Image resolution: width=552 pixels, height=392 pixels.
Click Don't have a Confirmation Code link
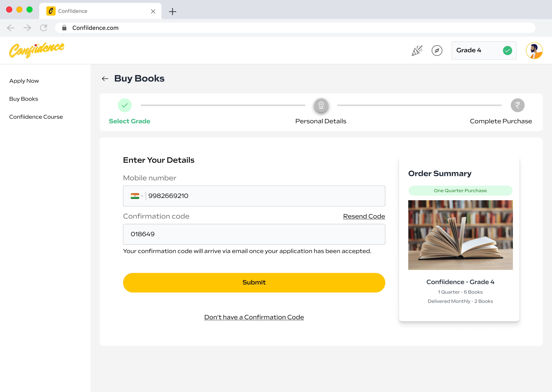click(254, 317)
